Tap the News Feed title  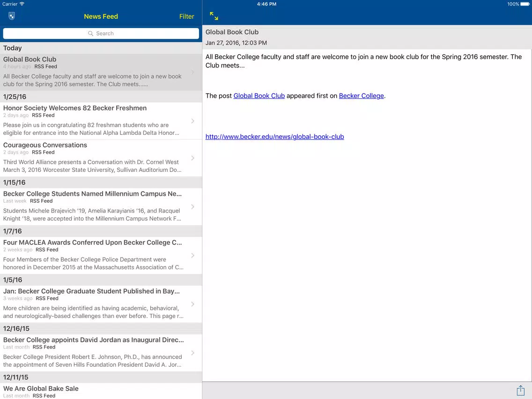[101, 16]
